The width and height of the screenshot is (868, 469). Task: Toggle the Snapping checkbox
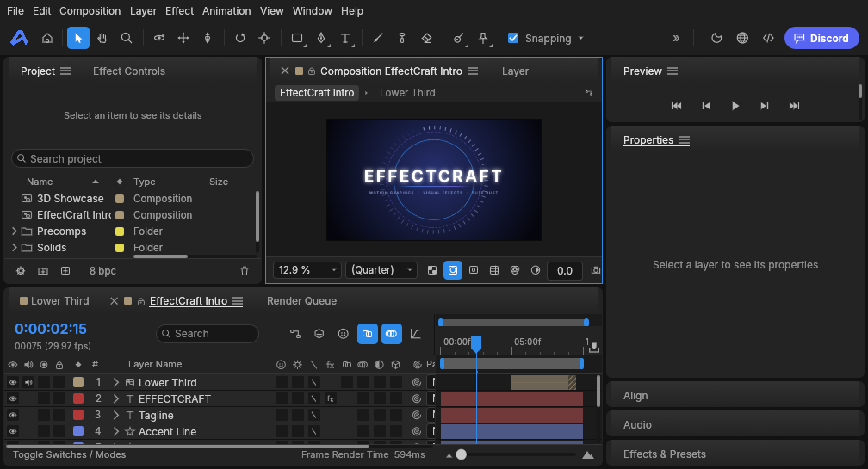[x=513, y=38]
